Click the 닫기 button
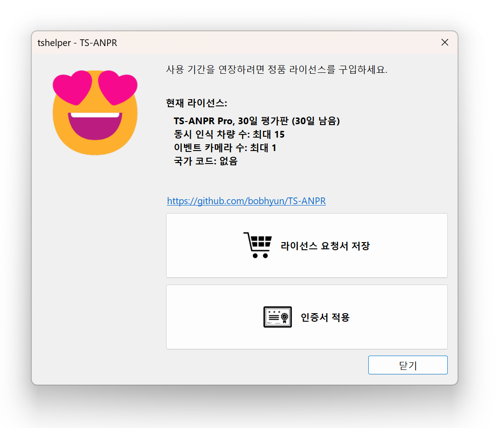Image resolution: width=504 pixels, height=428 pixels. [x=408, y=365]
